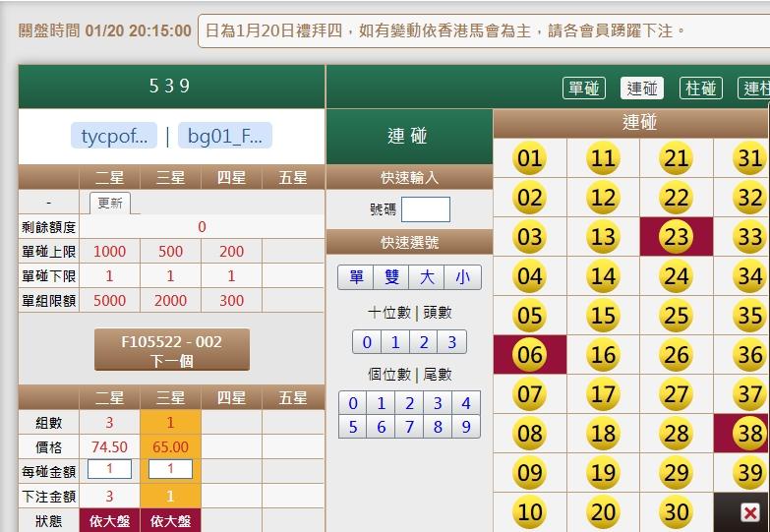770x532 pixels.
Task: Select number ball 05
Action: [529, 316]
